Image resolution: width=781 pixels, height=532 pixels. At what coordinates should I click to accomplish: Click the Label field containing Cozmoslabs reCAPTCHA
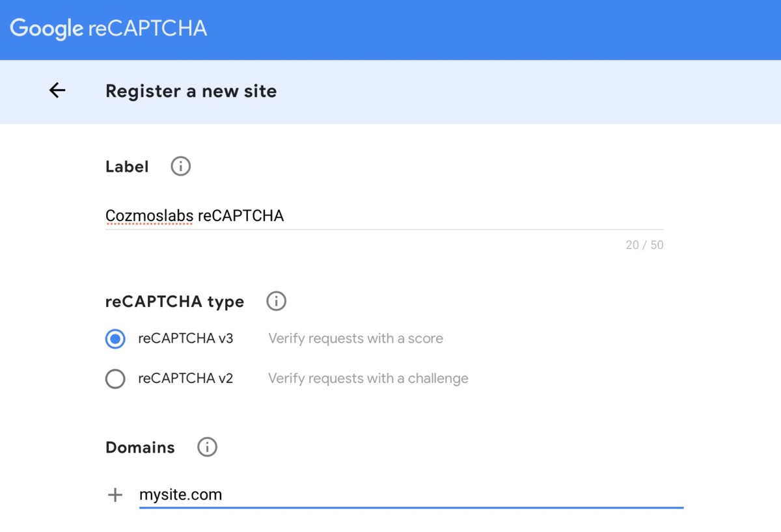[x=384, y=216]
